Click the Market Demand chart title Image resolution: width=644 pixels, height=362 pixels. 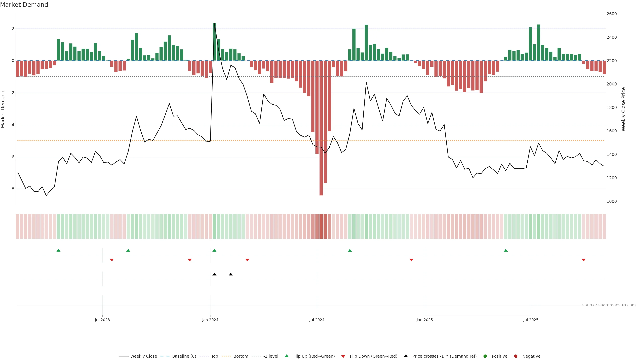coord(24,5)
